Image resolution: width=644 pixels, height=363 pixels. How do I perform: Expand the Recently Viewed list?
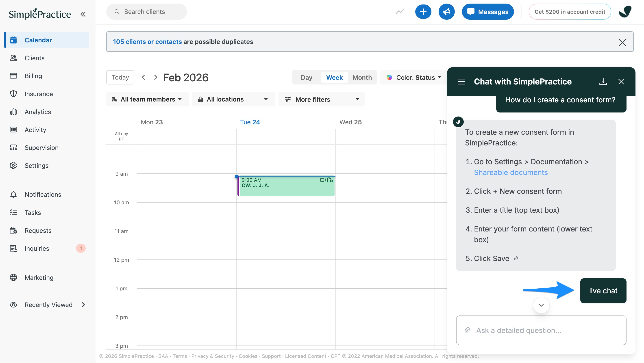(x=47, y=305)
